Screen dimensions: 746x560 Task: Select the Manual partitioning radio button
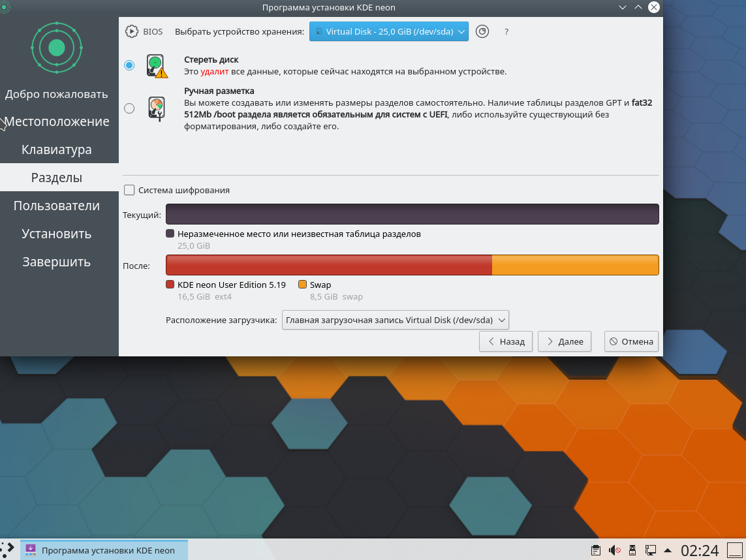(x=129, y=108)
